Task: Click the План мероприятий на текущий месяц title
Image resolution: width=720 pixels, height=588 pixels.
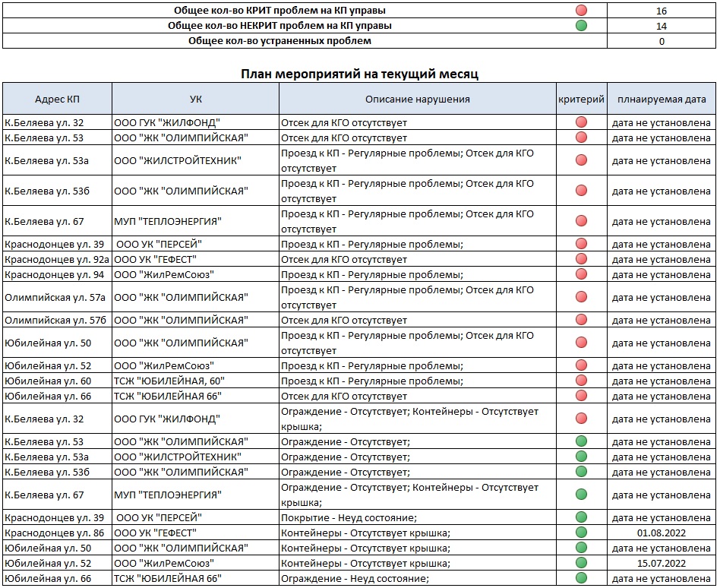Action: click(359, 74)
